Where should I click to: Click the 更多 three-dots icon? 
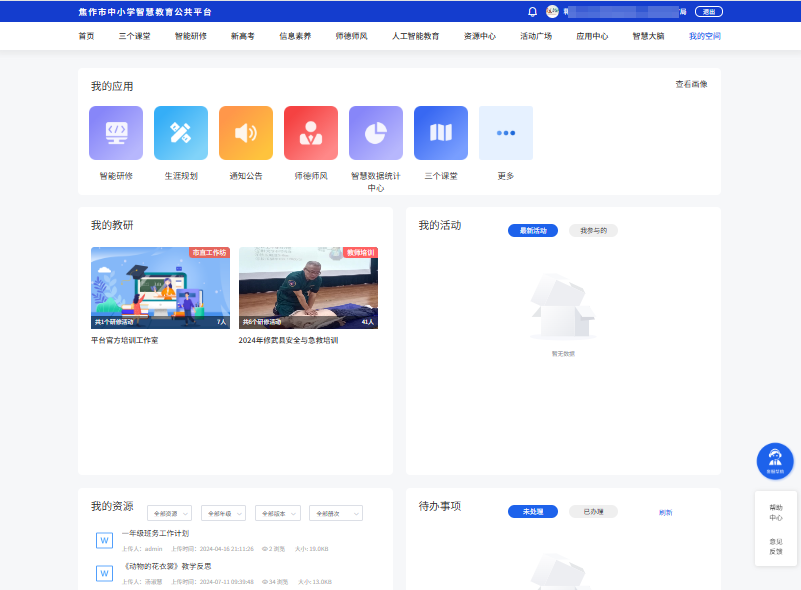[506, 133]
